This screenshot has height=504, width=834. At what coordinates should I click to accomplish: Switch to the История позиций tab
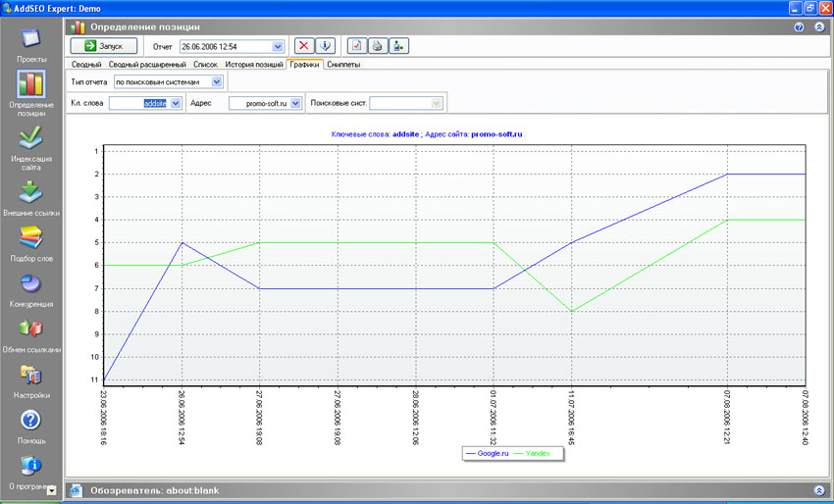click(x=253, y=64)
